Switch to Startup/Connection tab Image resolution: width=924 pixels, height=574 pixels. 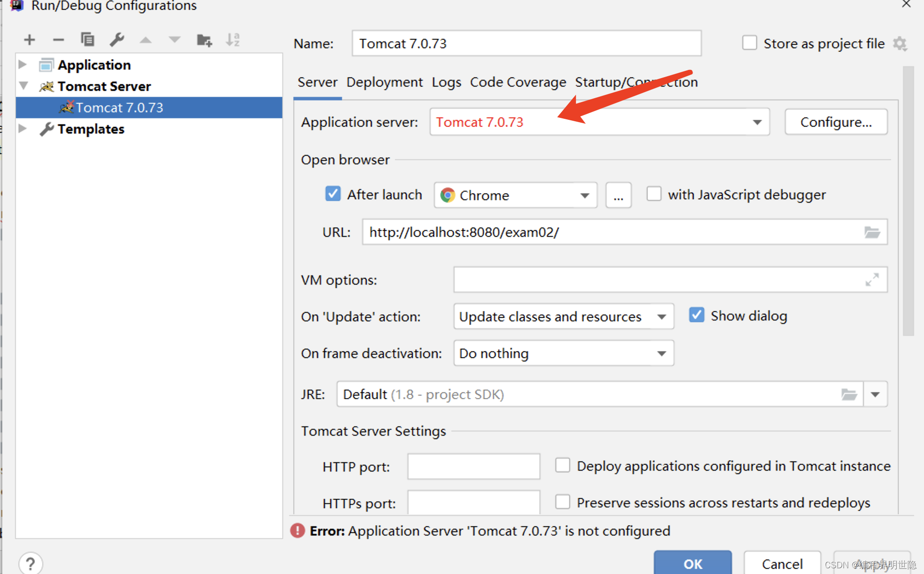point(636,82)
